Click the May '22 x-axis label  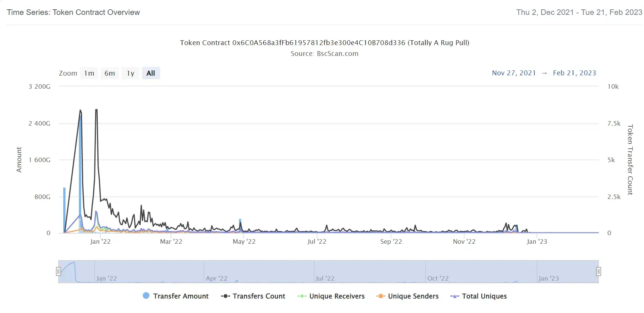(x=244, y=241)
